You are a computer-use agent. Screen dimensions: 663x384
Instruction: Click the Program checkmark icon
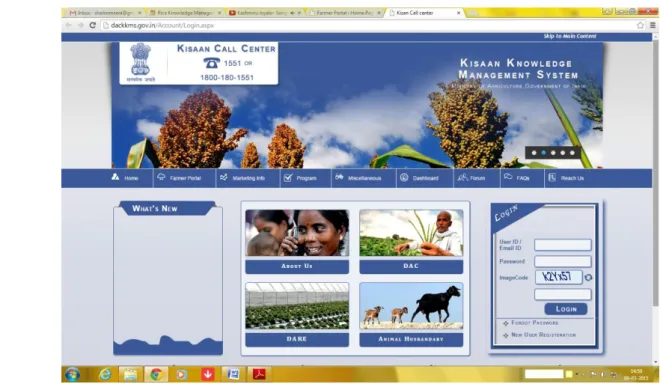pos(288,178)
